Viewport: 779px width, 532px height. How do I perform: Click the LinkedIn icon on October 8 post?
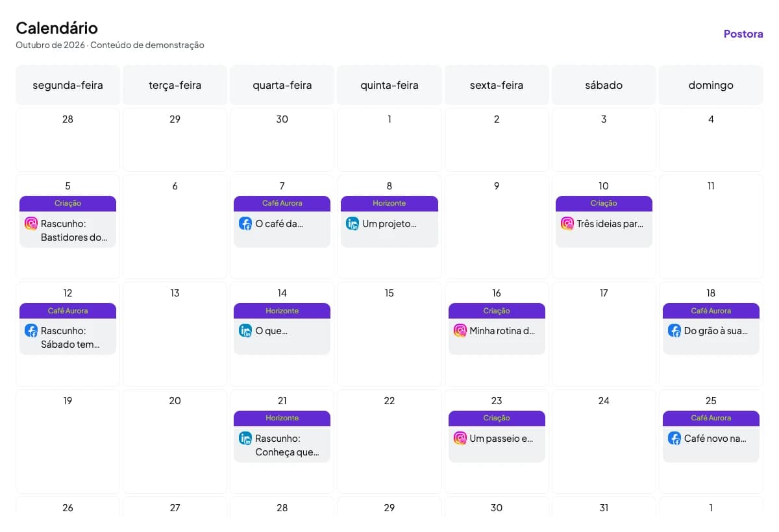(352, 223)
